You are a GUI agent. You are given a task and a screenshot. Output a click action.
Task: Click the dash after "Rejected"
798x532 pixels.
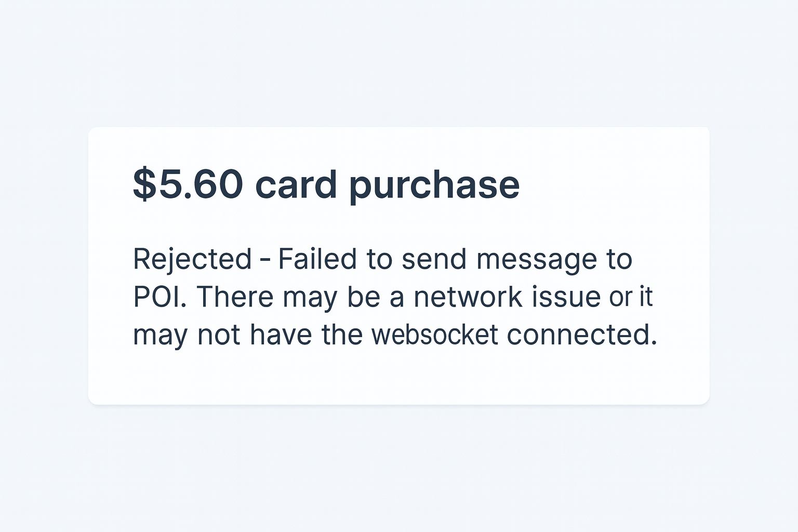click(x=264, y=259)
